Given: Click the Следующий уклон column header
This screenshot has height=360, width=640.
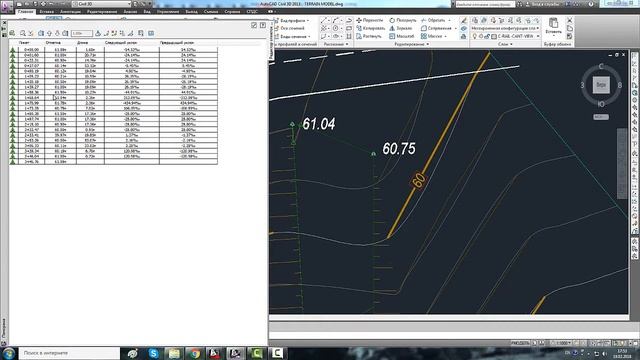Looking at the screenshot, I should click(131, 42).
